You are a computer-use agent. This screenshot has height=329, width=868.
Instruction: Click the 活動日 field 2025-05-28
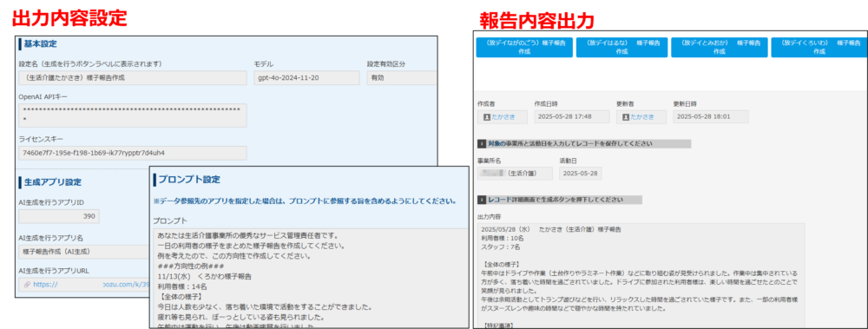click(580, 174)
